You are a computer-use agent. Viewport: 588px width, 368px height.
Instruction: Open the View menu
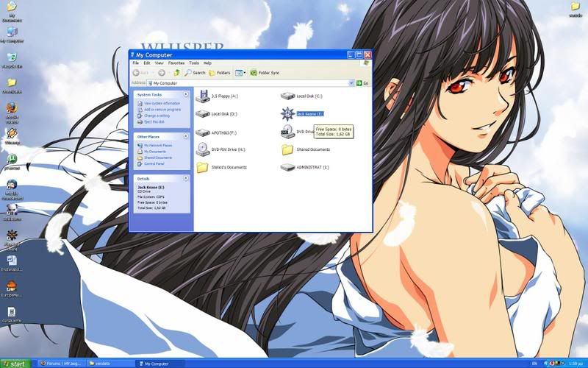pos(159,63)
